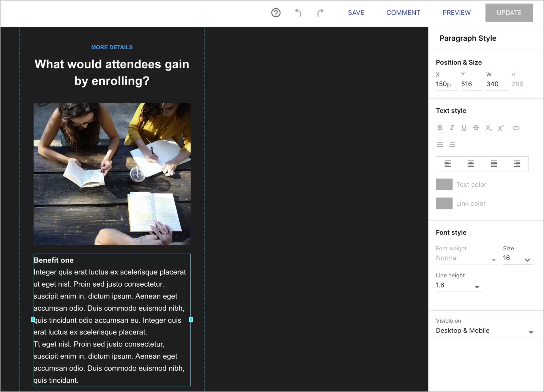The height and width of the screenshot is (392, 544).
Task: Create a numbered list
Action: [452, 144]
